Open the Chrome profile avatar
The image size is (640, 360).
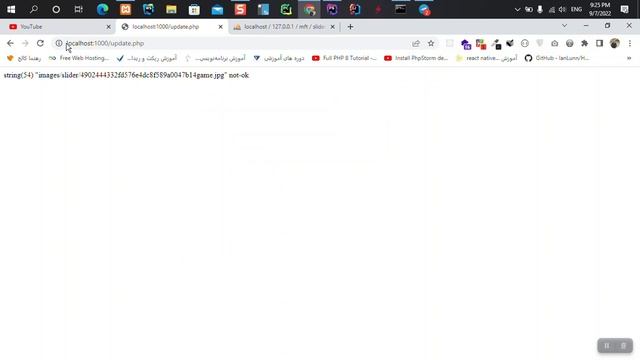coord(614,43)
